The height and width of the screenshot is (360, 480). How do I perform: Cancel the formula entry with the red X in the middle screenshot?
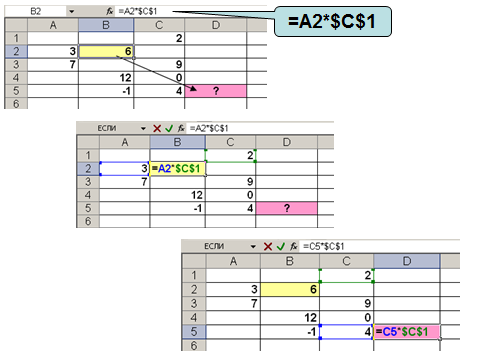point(157,128)
